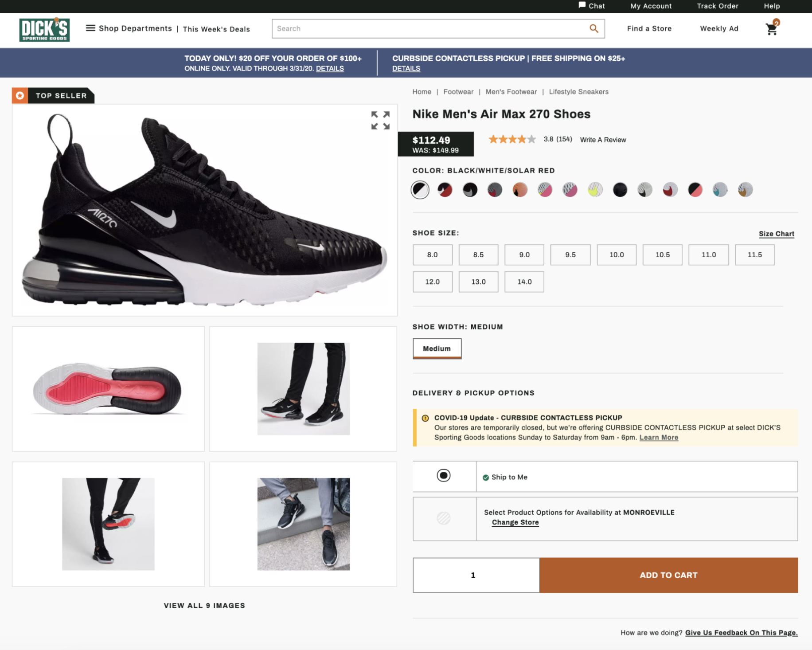Screen dimensions: 812x650
Task: Expand the main shoe image to fullscreen
Action: (380, 120)
